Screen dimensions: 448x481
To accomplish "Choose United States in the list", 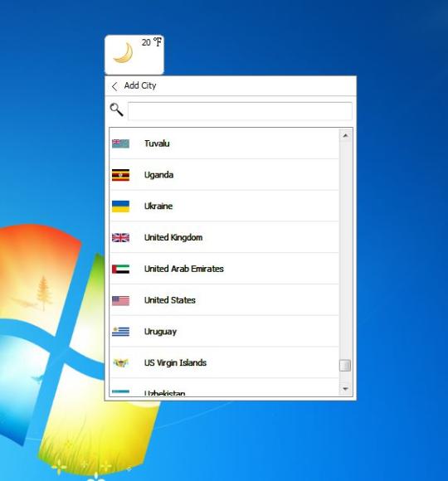I will point(224,300).
